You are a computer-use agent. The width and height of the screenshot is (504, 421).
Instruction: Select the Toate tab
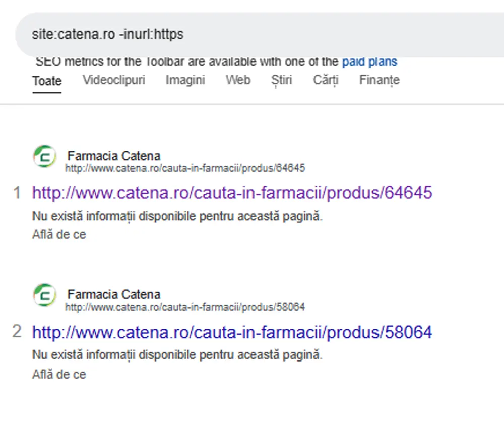(47, 81)
